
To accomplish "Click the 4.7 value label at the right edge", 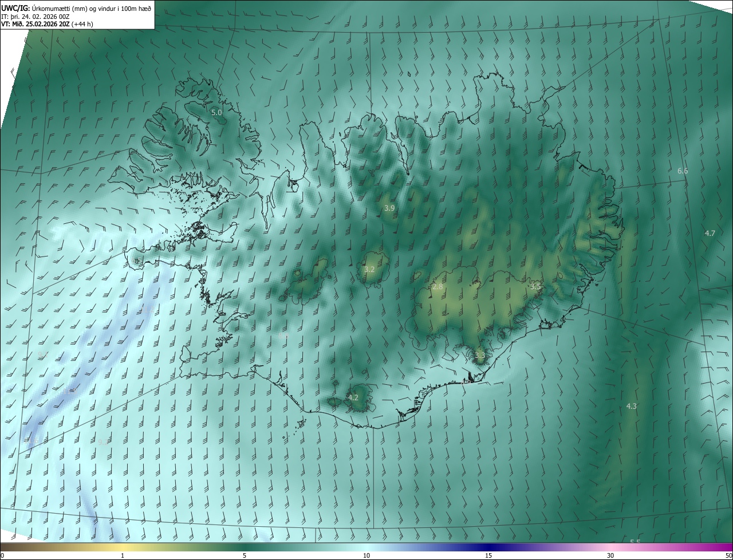I will 710,233.
